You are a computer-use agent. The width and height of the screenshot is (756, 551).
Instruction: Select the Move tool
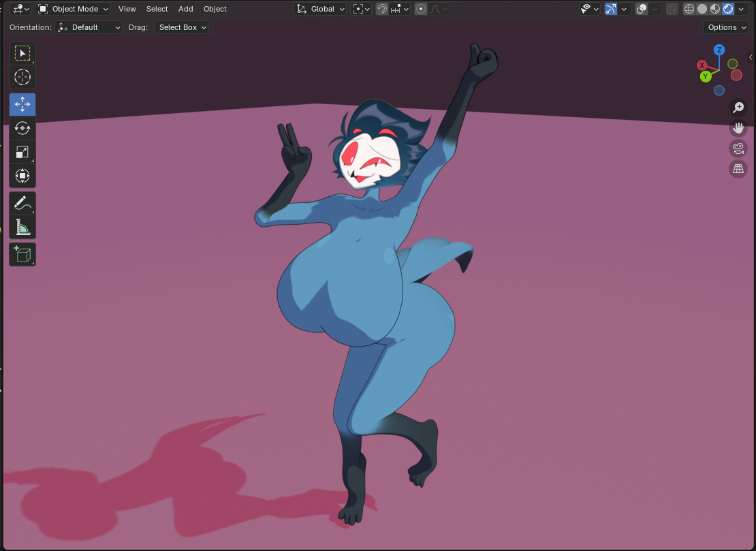click(x=22, y=104)
